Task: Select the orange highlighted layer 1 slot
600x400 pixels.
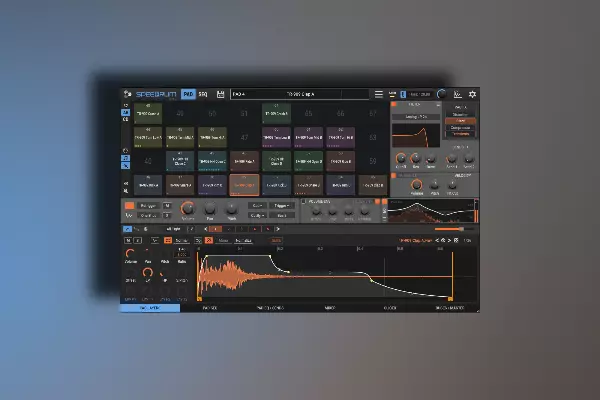Action: 216,229
